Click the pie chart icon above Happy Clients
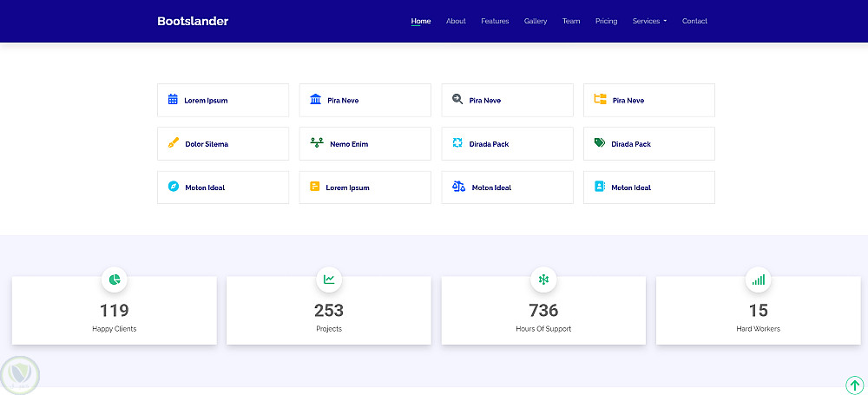The width and height of the screenshot is (868, 395). point(115,280)
